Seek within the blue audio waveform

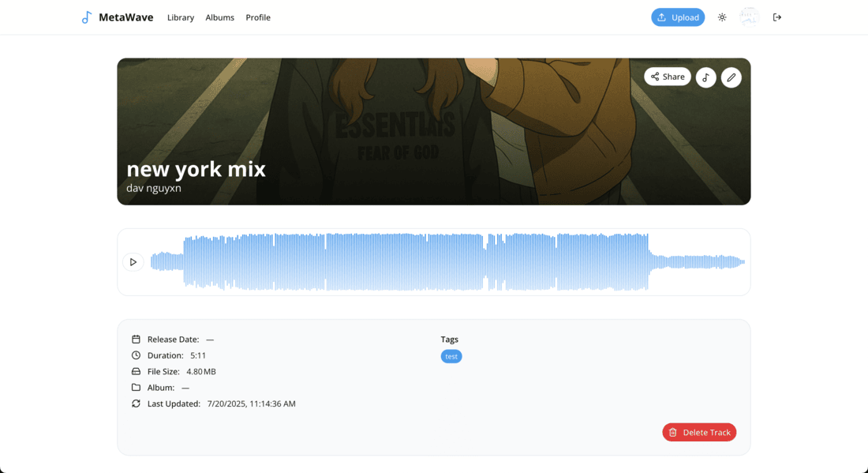tap(447, 262)
